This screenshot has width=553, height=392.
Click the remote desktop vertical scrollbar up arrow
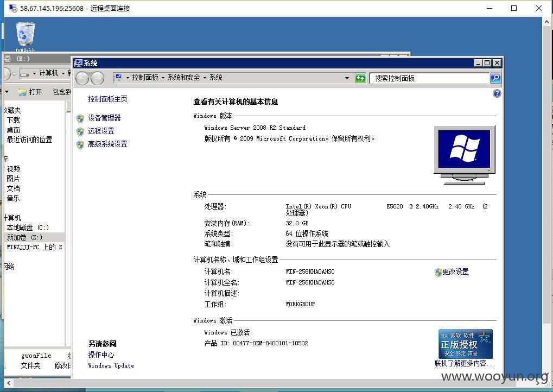(x=548, y=21)
